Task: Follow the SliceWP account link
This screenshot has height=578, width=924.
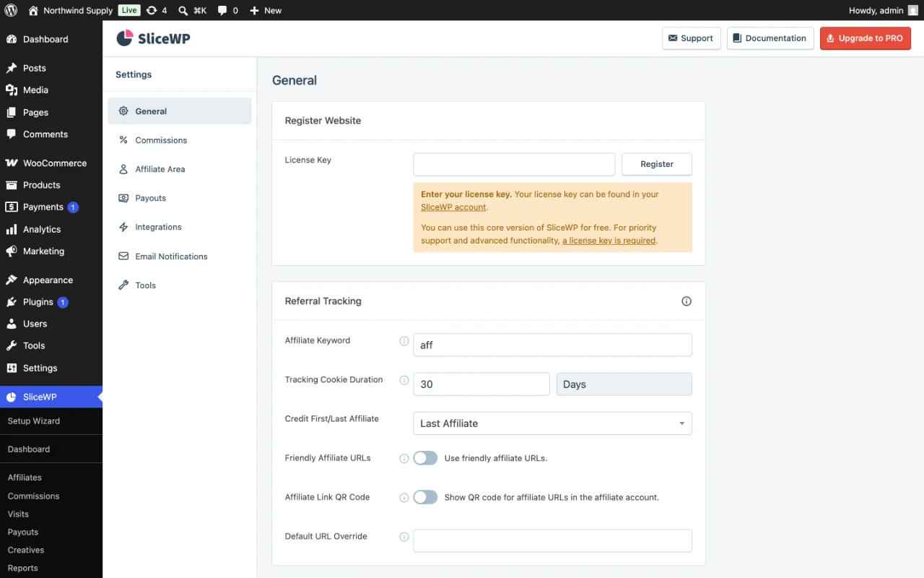Action: [x=454, y=207]
